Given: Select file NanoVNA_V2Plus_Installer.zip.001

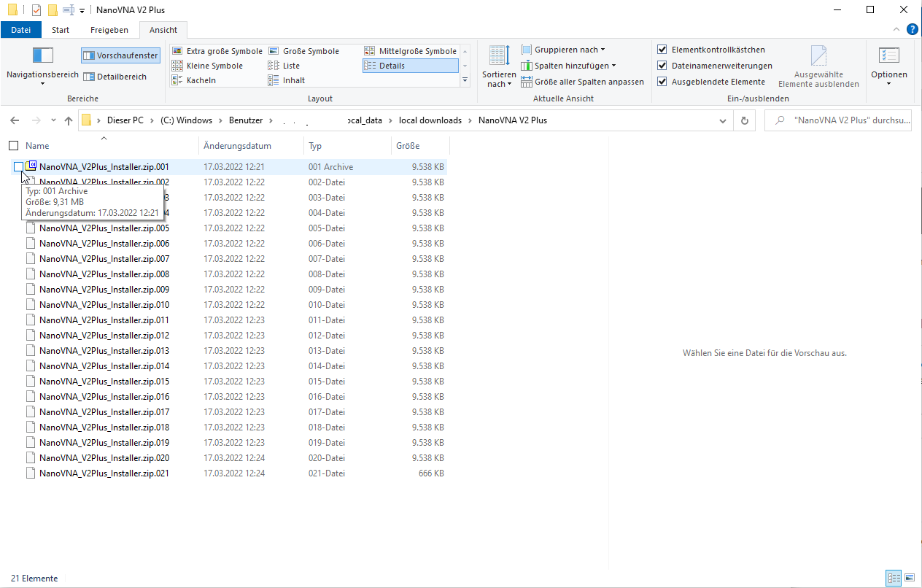Looking at the screenshot, I should (x=104, y=167).
